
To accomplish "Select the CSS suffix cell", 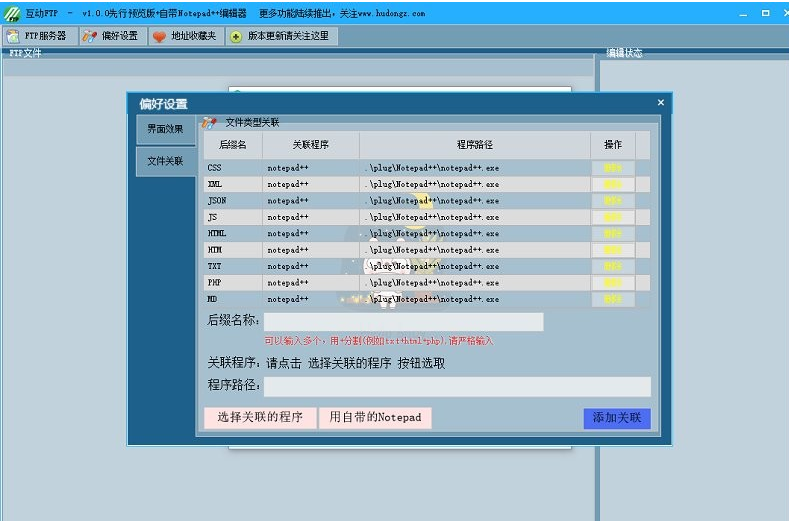I will point(233,168).
